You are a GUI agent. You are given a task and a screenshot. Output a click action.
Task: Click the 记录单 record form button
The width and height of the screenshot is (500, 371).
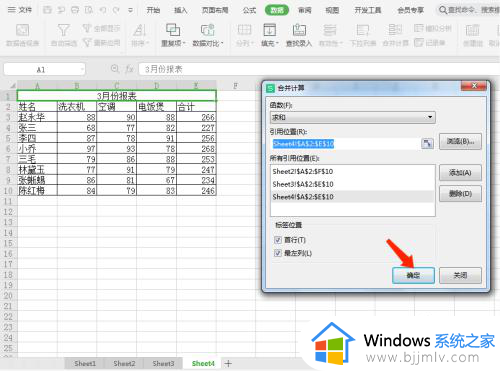[x=430, y=43]
